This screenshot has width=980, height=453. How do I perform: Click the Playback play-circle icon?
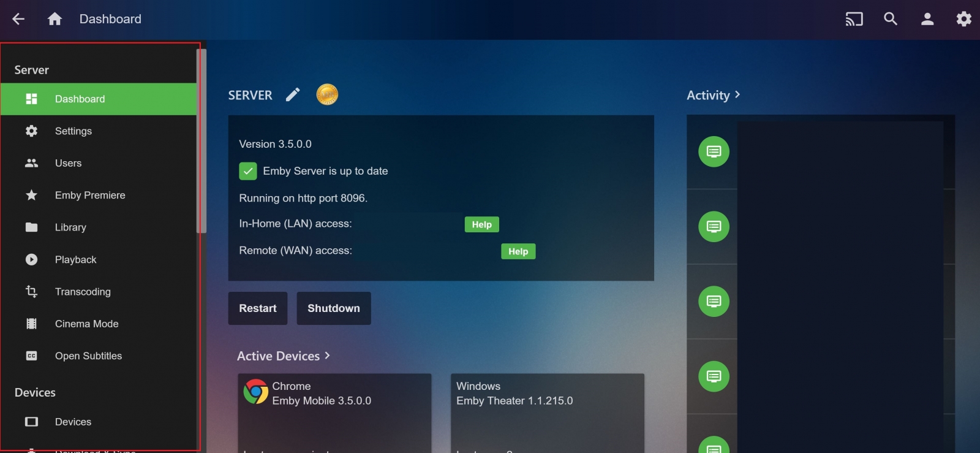[x=31, y=259]
